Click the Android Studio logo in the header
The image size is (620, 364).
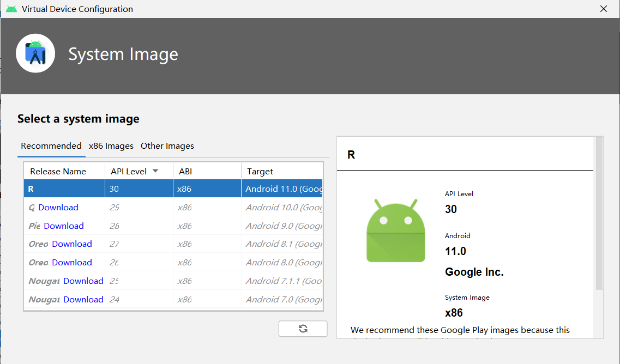(35, 53)
